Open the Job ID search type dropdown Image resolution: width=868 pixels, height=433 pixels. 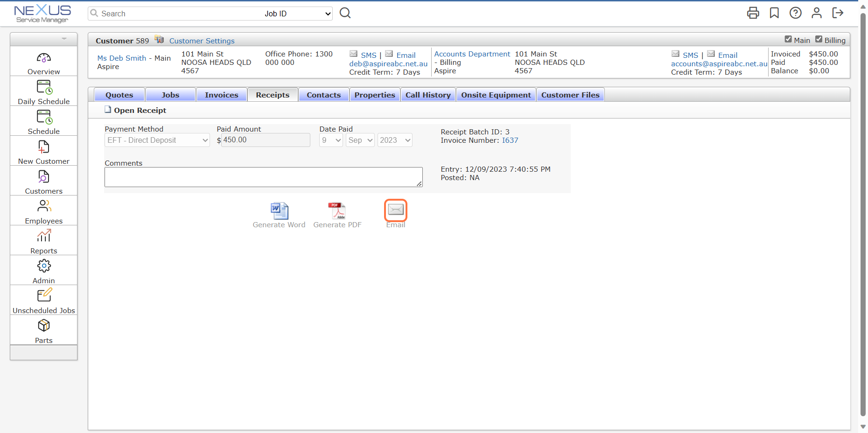(297, 14)
